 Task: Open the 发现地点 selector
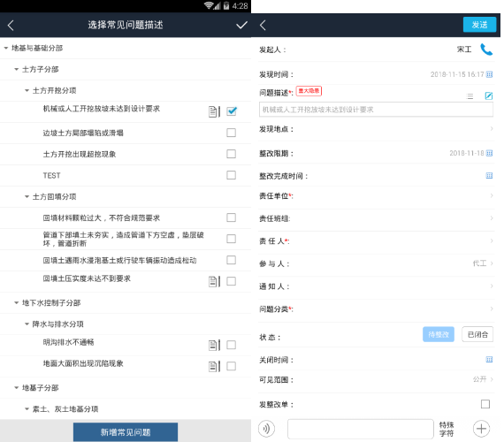click(376, 129)
